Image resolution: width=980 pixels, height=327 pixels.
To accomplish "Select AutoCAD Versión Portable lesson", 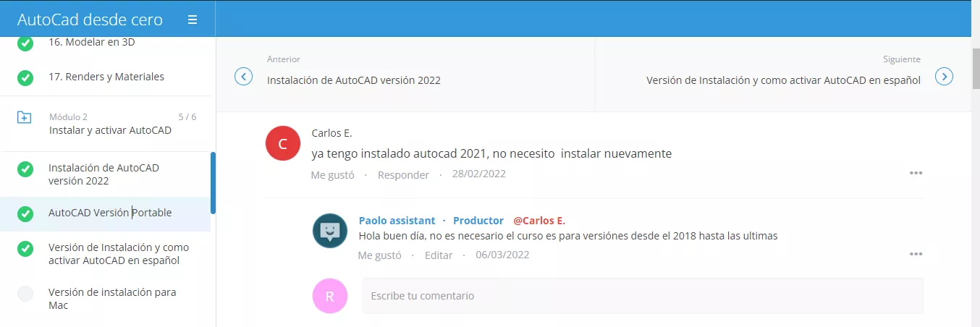I will coord(110,213).
